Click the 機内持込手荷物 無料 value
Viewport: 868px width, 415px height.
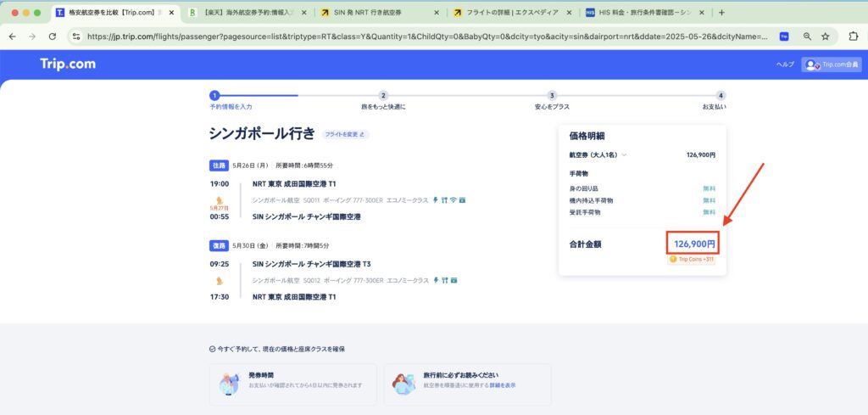click(709, 200)
